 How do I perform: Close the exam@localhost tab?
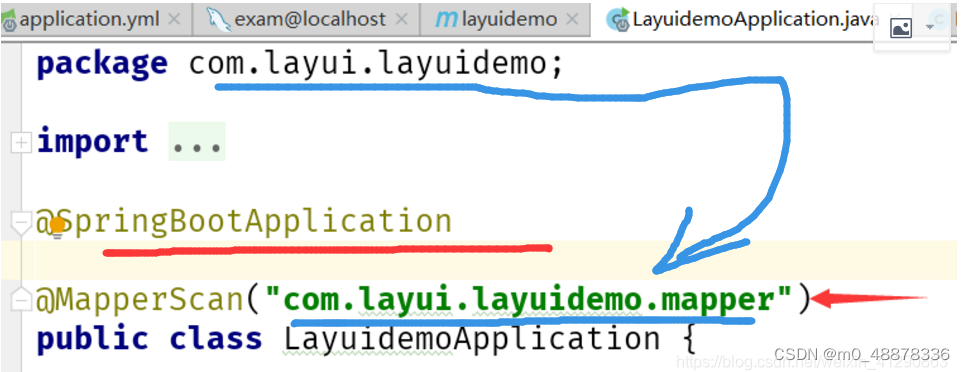(x=402, y=20)
